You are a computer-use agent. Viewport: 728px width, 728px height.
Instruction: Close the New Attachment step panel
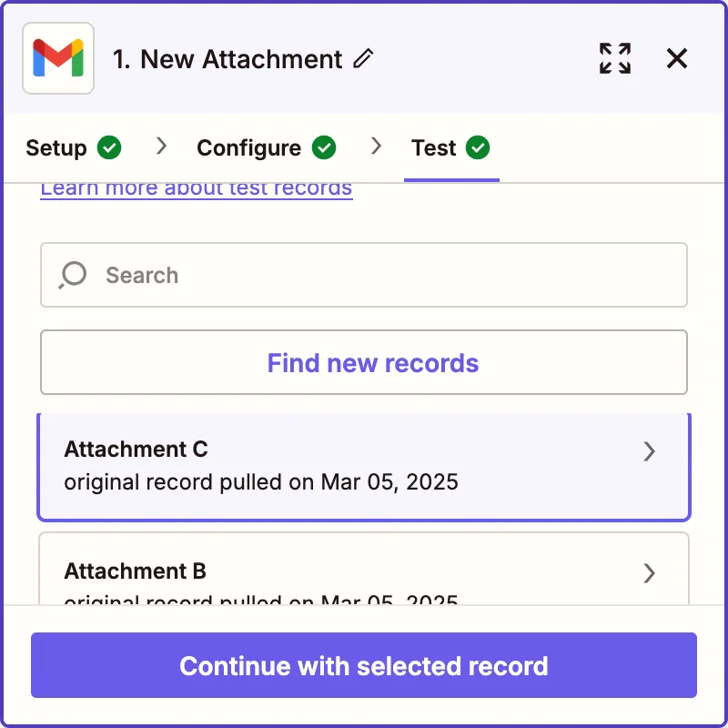(677, 58)
